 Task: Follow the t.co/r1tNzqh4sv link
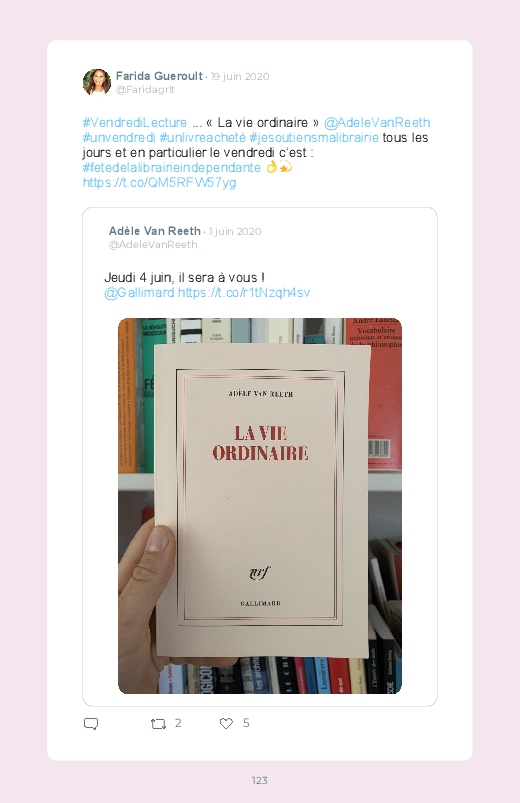[x=243, y=292]
